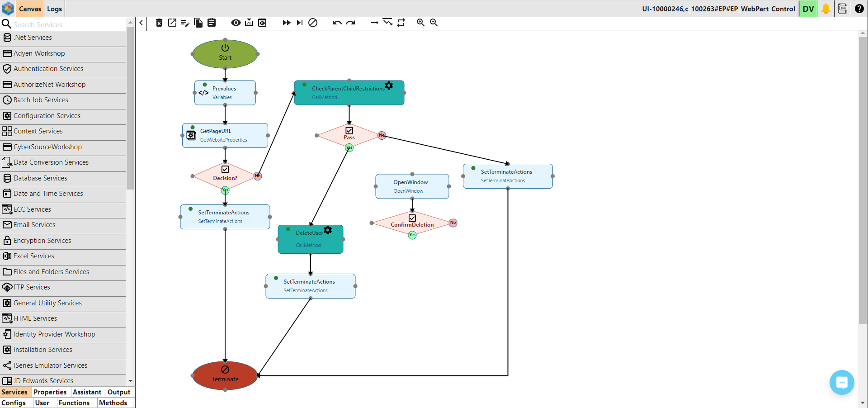Open the Assistant tab
Screen dimensions: 868x408
(87, 392)
